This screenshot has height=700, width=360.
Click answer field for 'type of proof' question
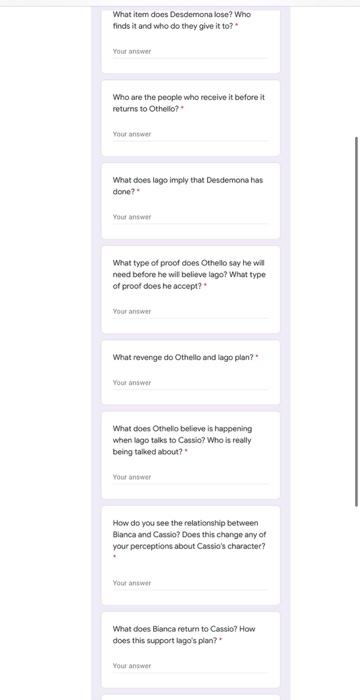pos(190,312)
